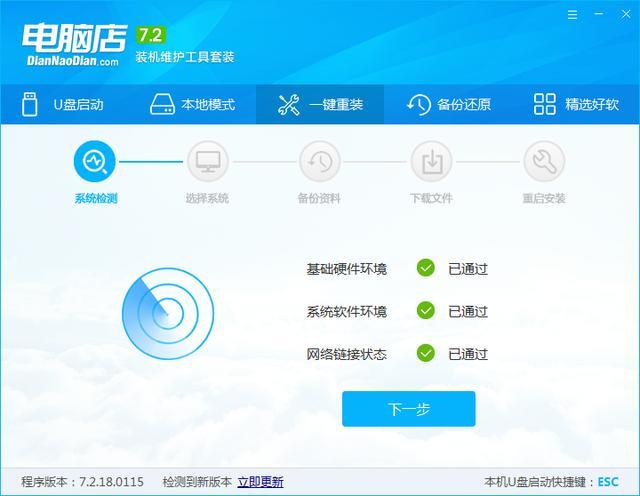
Task: Click the 下载文件 step label
Action: [431, 198]
